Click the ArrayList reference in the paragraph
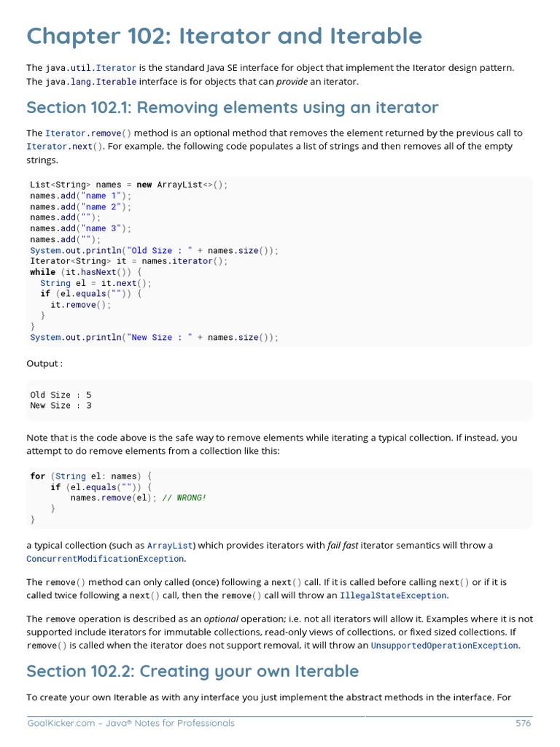The width and height of the screenshot is (560, 747). click(170, 546)
